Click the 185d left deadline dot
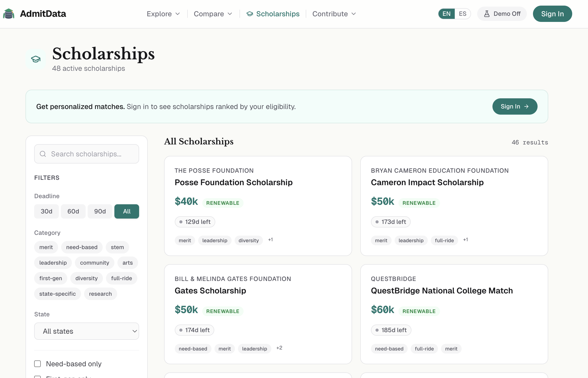The width and height of the screenshot is (588, 378). pos(377,330)
